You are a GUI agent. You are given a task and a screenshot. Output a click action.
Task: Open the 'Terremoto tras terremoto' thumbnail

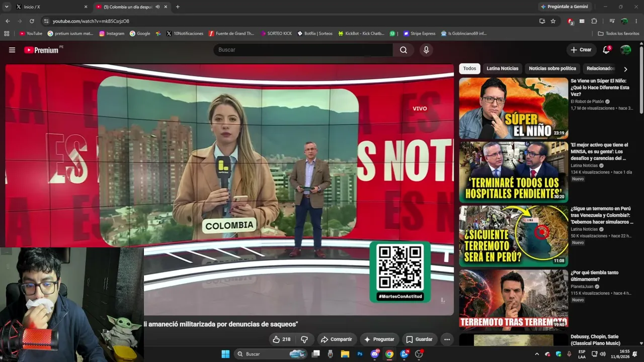[x=513, y=300]
